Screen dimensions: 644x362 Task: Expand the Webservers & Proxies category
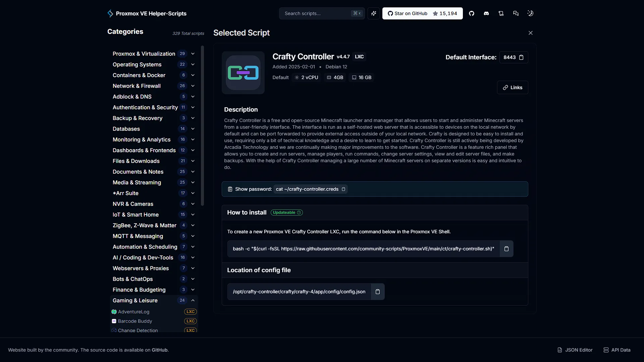pos(154,268)
